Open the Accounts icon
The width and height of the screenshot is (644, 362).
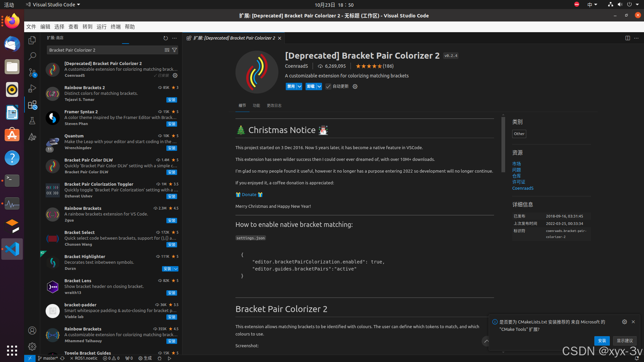(32, 331)
